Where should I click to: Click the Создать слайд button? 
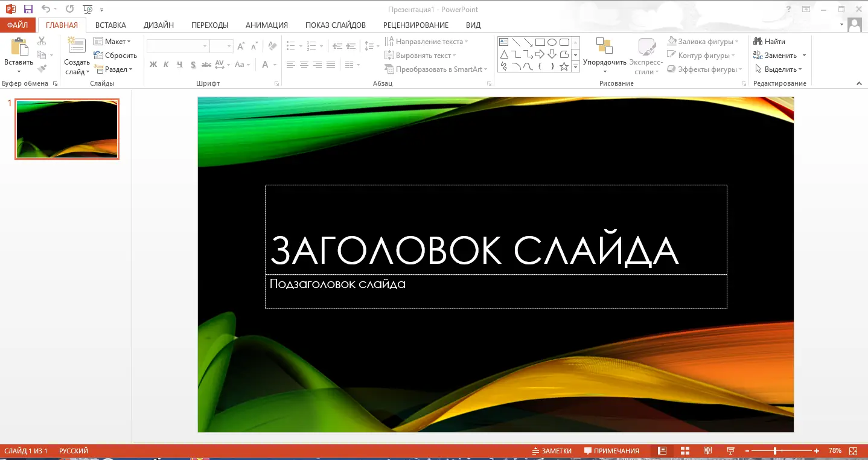76,54
